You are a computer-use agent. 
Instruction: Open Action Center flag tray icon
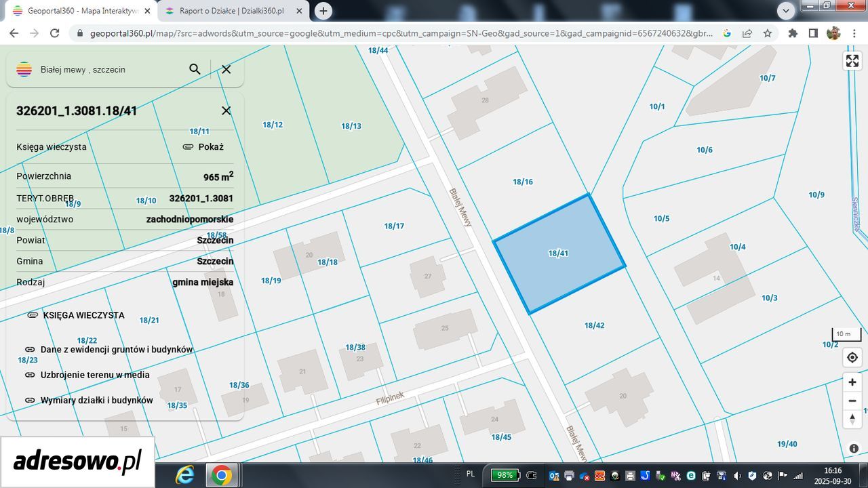783,475
